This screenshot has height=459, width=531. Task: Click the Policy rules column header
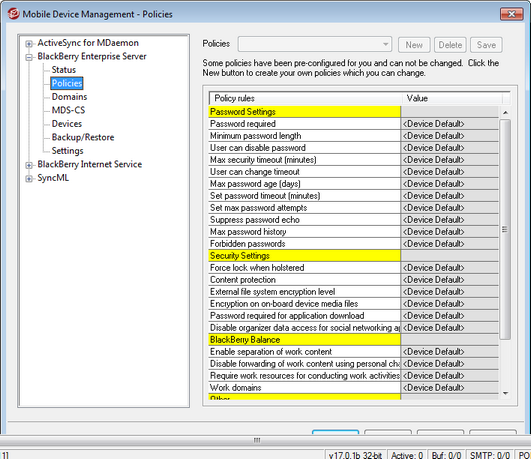(x=306, y=98)
